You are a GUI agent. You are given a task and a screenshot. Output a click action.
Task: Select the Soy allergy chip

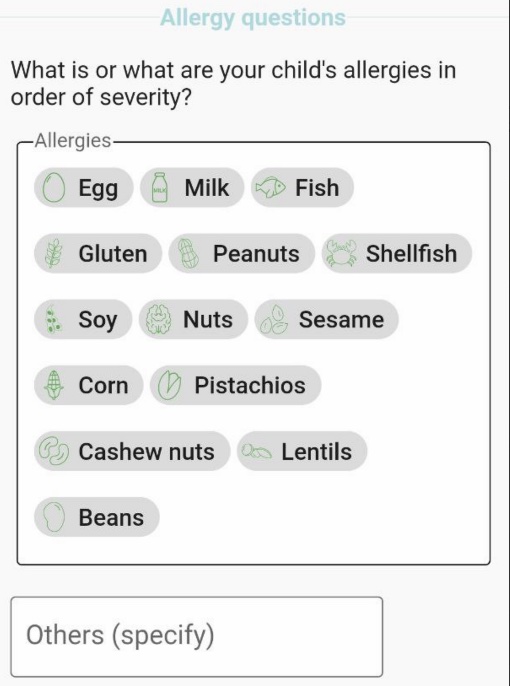[83, 319]
